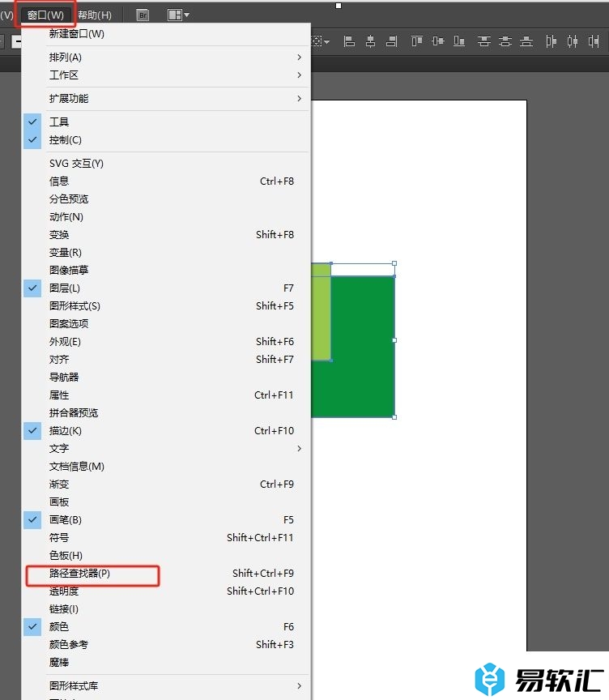Viewport: 609px width, 700px height.
Task: Click vertical distribute top icon
Action: 484,41
